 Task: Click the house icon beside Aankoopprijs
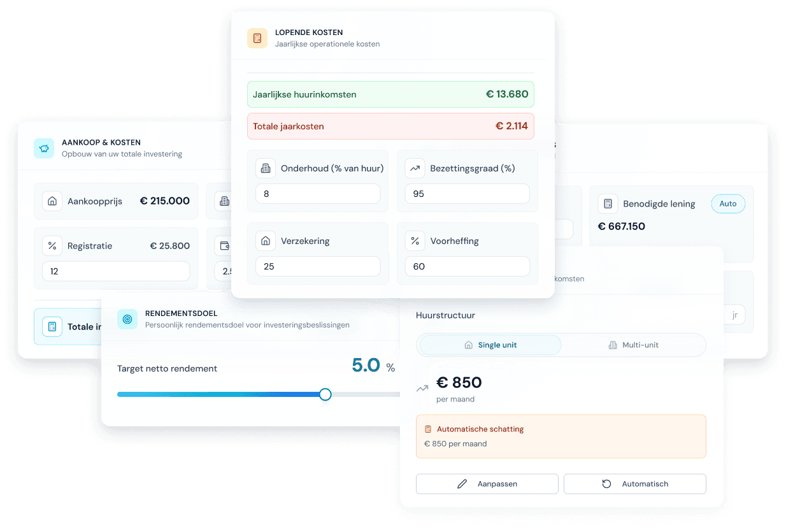pos(52,201)
